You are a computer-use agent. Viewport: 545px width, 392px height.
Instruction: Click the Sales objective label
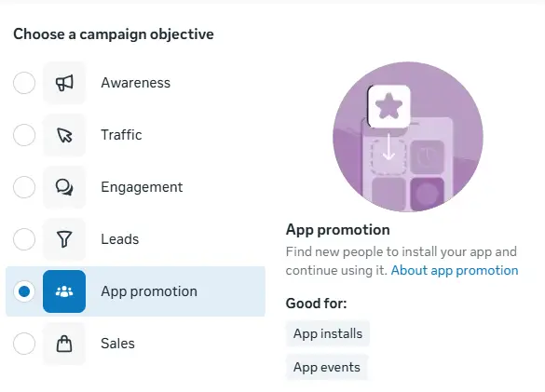117,344
